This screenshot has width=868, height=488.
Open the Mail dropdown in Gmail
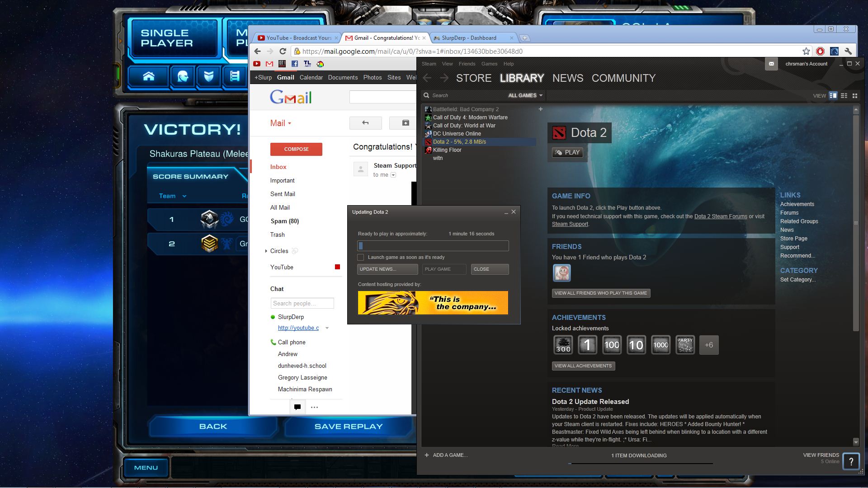tap(281, 123)
